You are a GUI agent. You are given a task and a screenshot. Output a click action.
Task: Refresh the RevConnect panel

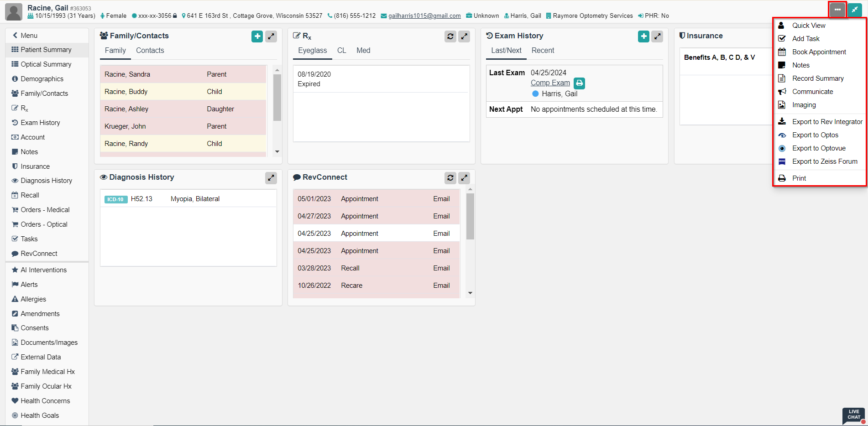coord(450,178)
